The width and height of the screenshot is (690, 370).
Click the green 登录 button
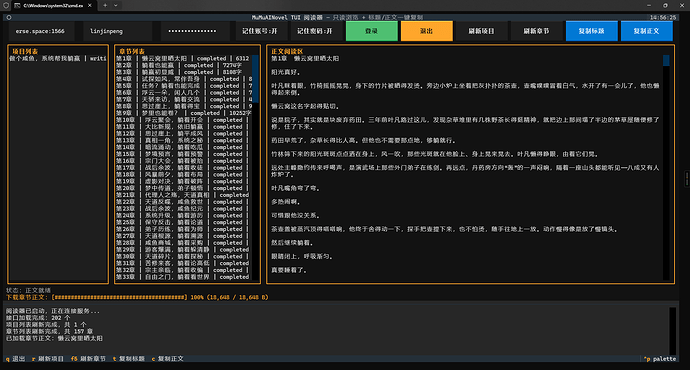coord(372,31)
